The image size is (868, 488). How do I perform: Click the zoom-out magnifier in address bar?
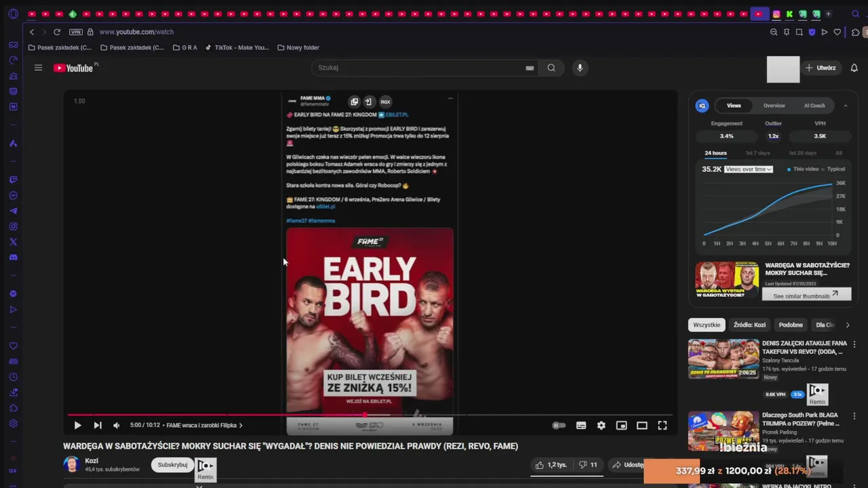tap(774, 32)
